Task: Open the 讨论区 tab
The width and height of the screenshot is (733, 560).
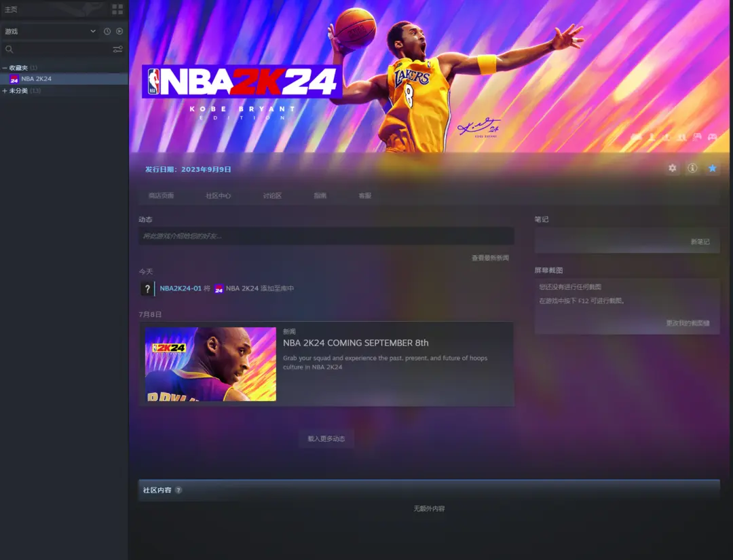Action: 272,195
